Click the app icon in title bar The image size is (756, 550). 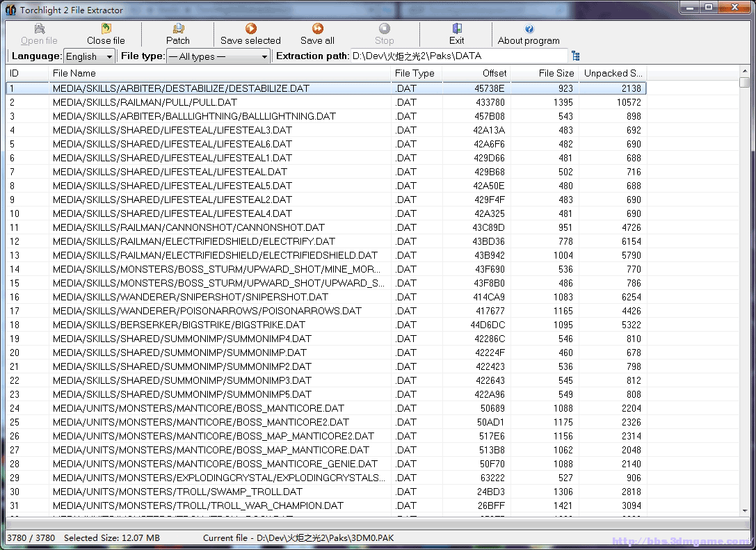(10, 10)
